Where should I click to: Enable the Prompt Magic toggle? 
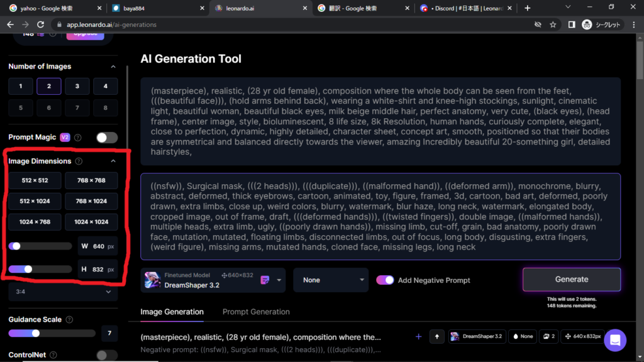point(106,138)
